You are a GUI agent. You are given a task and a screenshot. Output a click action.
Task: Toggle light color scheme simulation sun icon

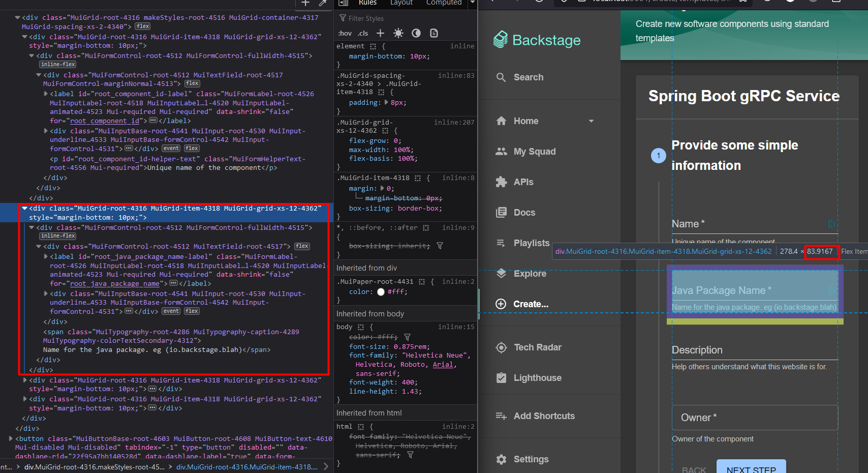(398, 33)
